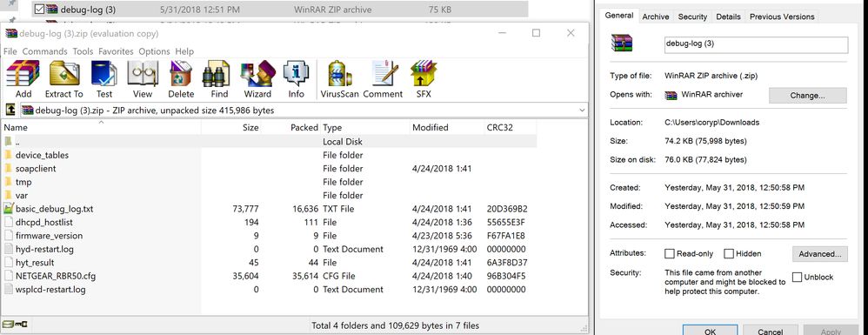
Task: Open the Favorites menu
Action: click(117, 51)
